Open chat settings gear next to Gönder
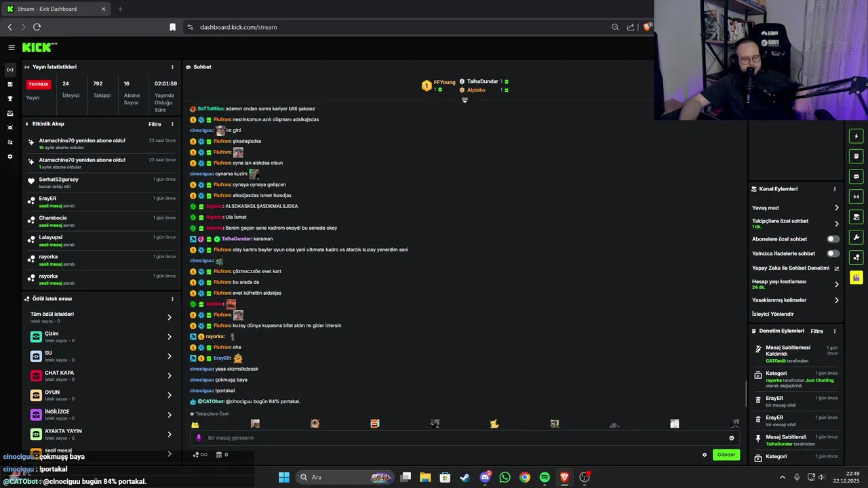 pyautogui.click(x=704, y=455)
